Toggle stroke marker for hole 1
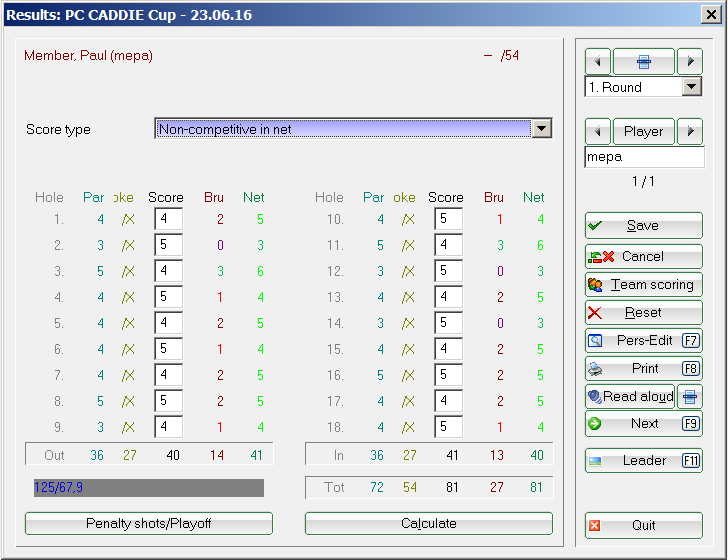Screen dimensions: 728x560 [128, 219]
